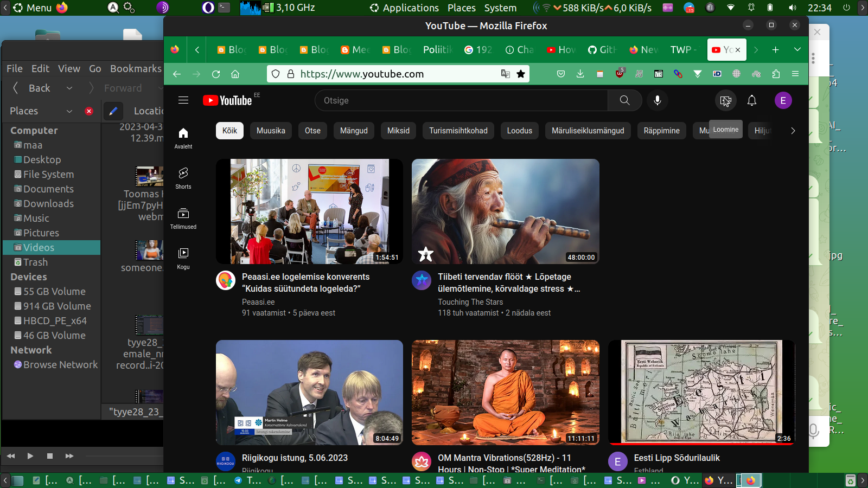Open the Bookmarks menu in the file manager
This screenshot has height=488, width=868.
pos(136,68)
